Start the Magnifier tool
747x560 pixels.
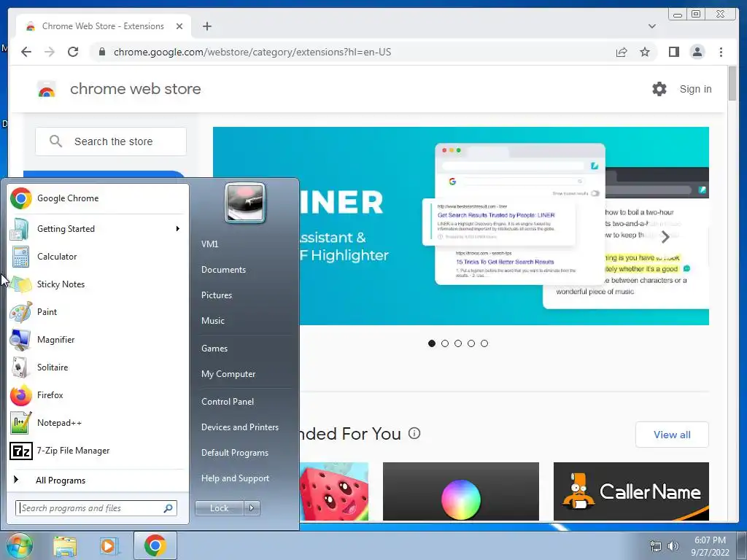[98, 340]
